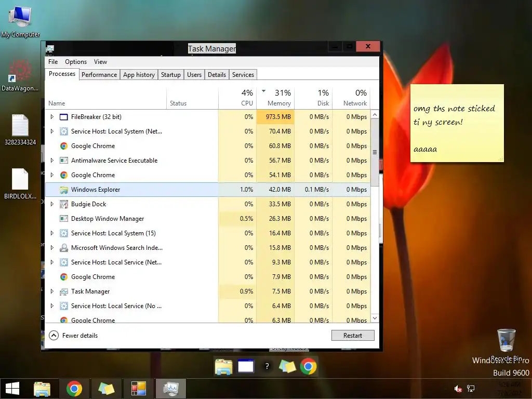The width and height of the screenshot is (532, 399).
Task: Click the process list scrollbar thumb
Action: [375, 152]
